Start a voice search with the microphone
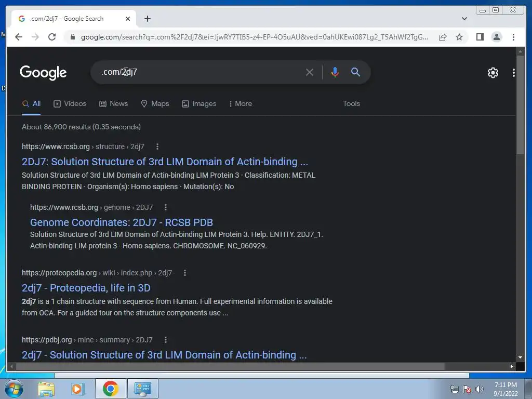Viewport: 532px width, 399px height. (x=335, y=72)
